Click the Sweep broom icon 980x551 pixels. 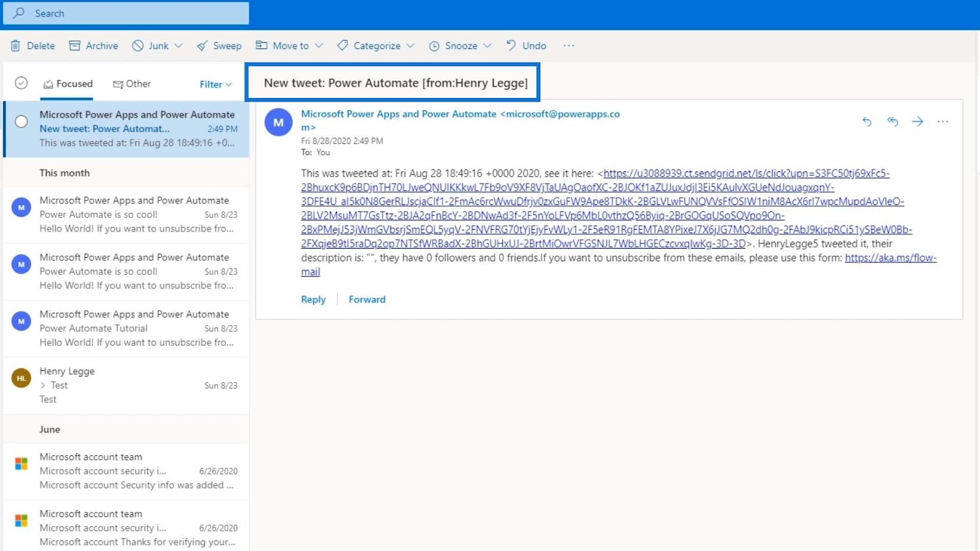[202, 46]
